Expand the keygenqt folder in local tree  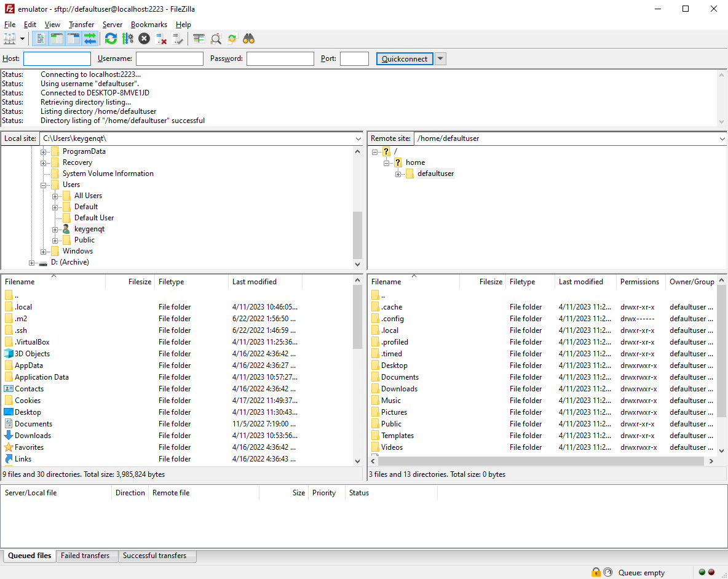pos(55,229)
